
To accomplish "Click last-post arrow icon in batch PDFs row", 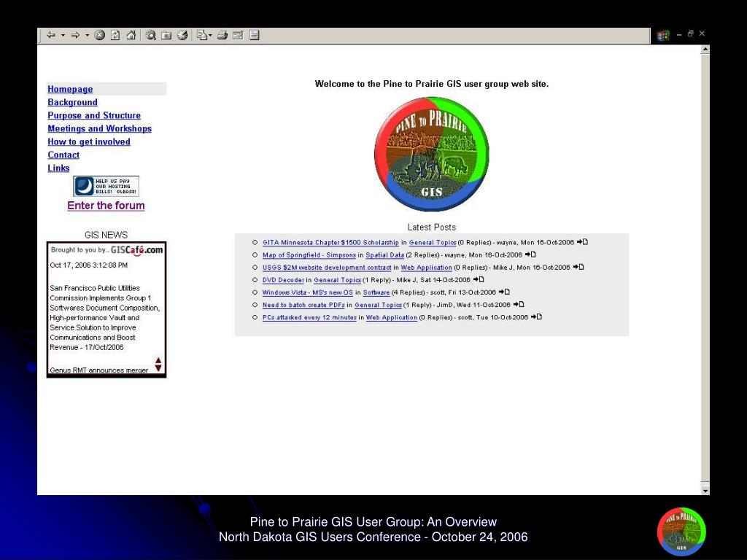I will point(519,304).
